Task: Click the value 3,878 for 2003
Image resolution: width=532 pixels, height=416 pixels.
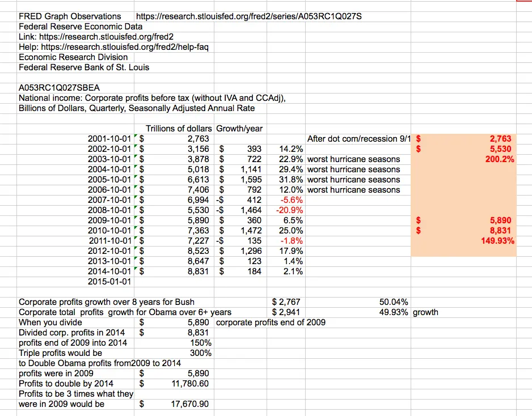Action: [198, 159]
